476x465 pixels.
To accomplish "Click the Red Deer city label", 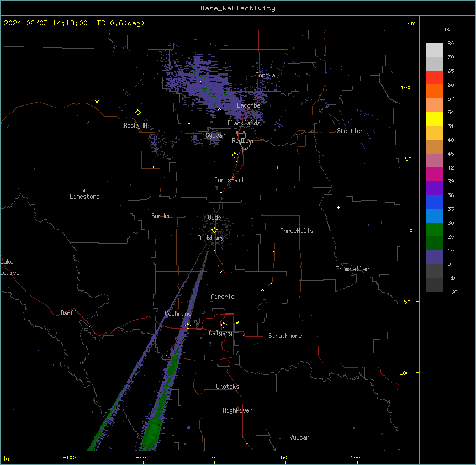I will coord(243,141).
